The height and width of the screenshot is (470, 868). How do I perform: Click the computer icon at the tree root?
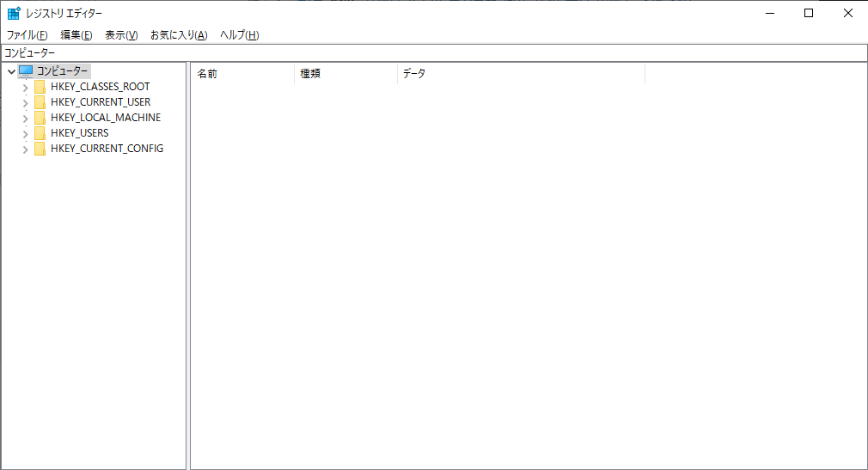pyautogui.click(x=26, y=71)
